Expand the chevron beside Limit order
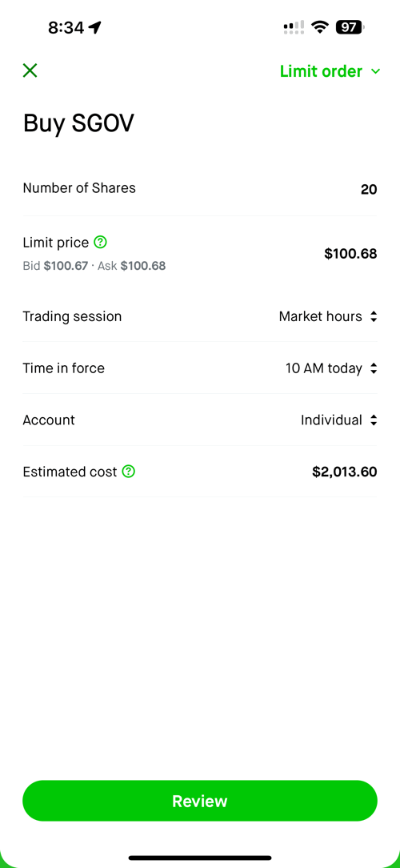Viewport: 400px width, 868px height. pyautogui.click(x=376, y=71)
